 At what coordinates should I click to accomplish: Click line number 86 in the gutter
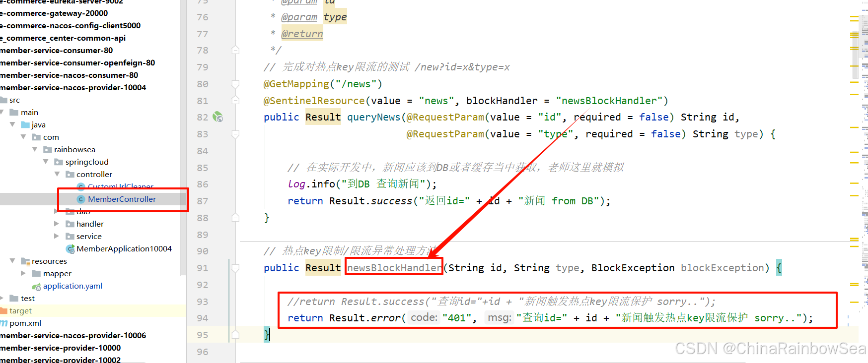click(203, 184)
